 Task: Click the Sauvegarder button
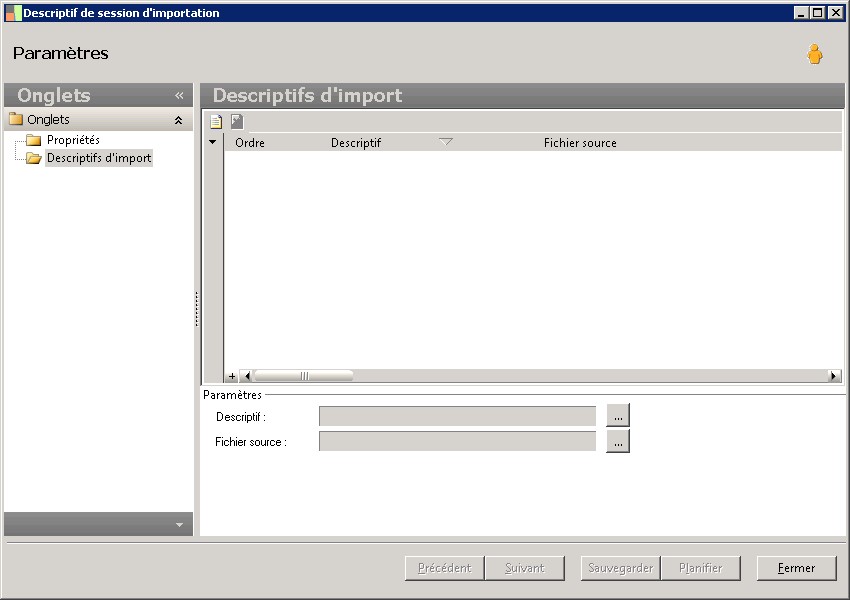click(621, 568)
